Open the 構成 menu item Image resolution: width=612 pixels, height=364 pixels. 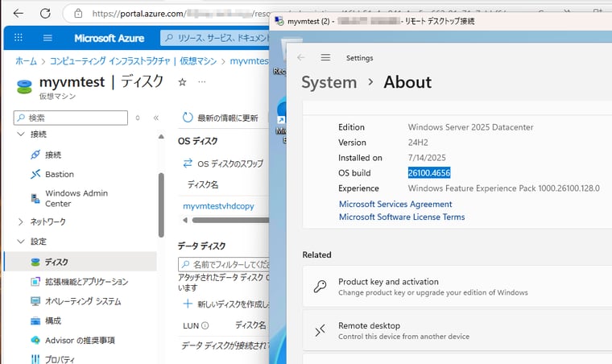pos(53,321)
